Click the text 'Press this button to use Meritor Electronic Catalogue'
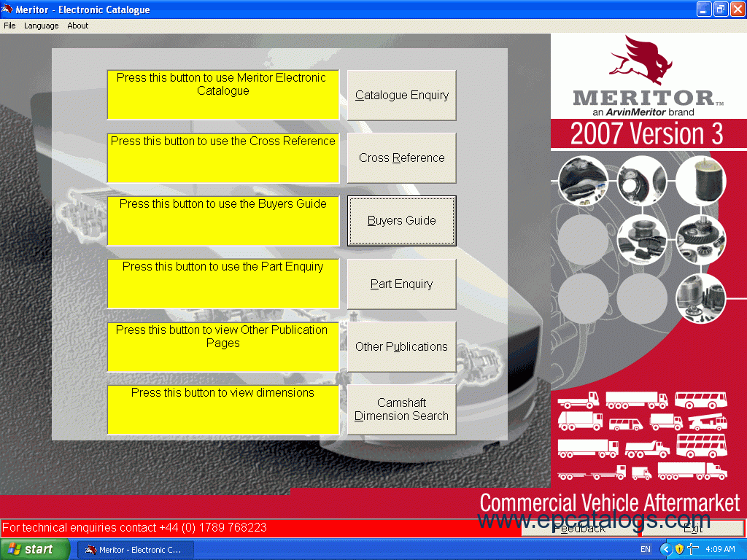 (222, 85)
